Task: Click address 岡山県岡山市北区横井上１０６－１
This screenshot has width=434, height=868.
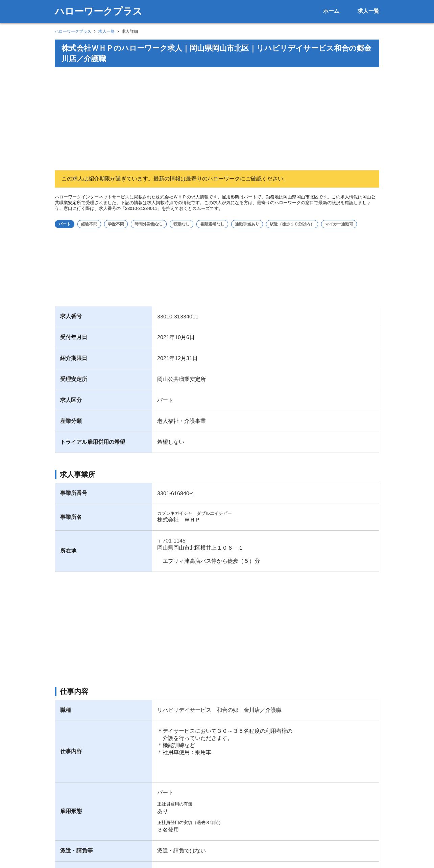Action: (x=200, y=548)
